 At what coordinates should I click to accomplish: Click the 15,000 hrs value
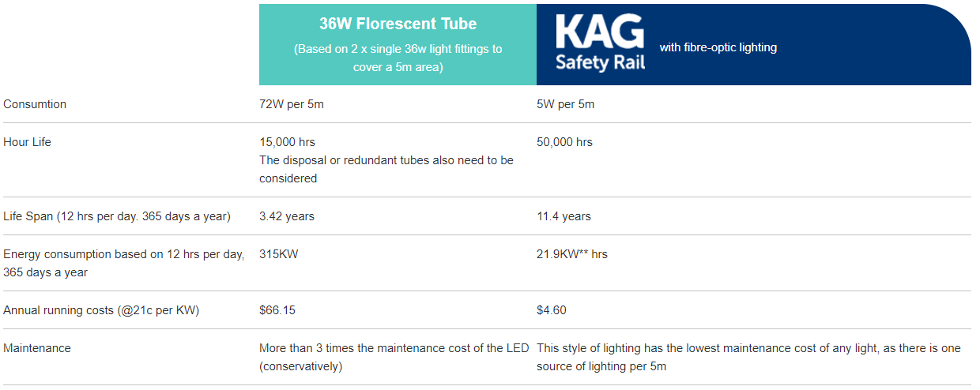pos(287,142)
